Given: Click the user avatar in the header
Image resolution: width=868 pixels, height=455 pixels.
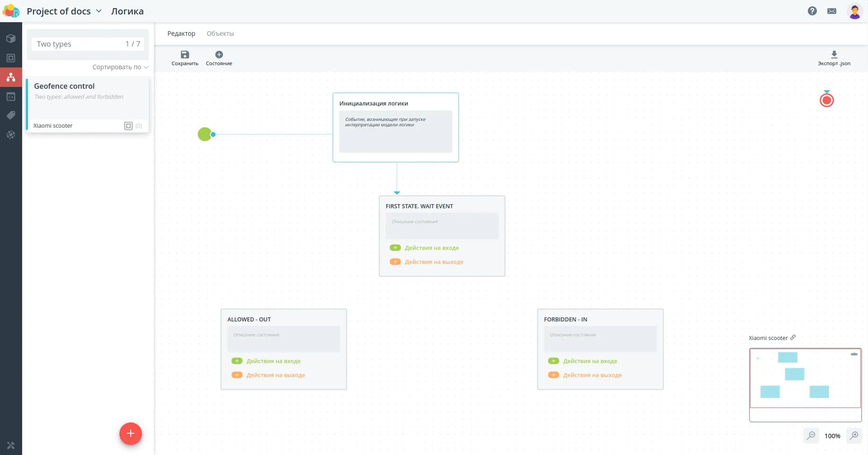Looking at the screenshot, I should click(x=854, y=11).
